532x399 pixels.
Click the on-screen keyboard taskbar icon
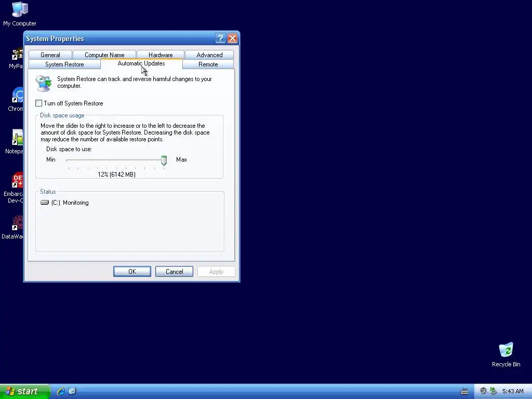(464, 392)
